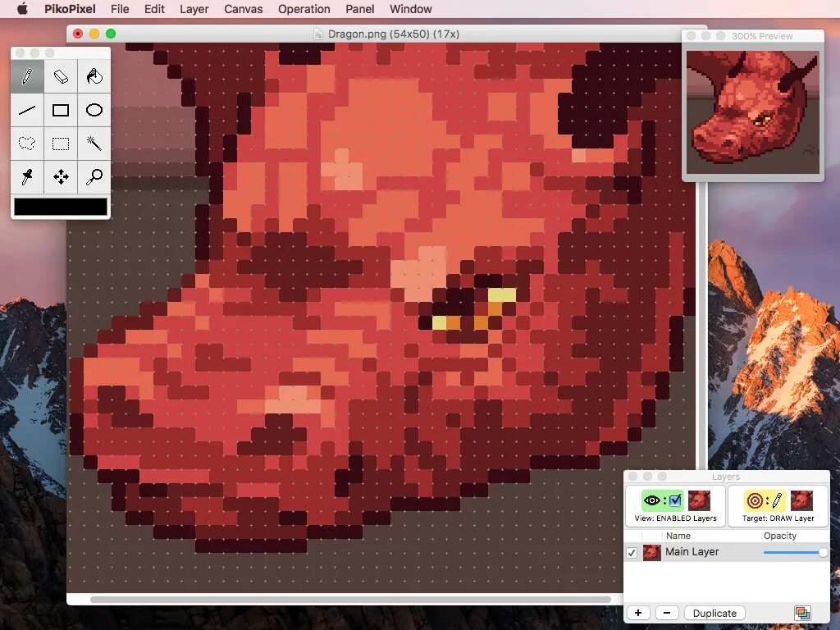The image size is (840, 630).
Task: Open the Layer menu
Action: point(194,9)
